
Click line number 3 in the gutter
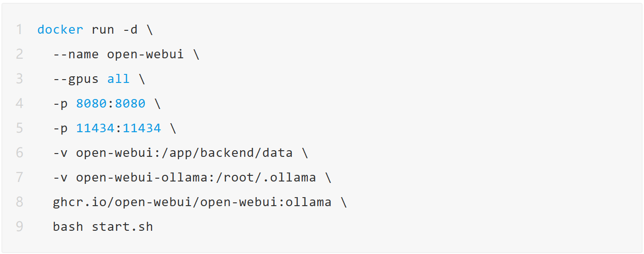click(19, 79)
